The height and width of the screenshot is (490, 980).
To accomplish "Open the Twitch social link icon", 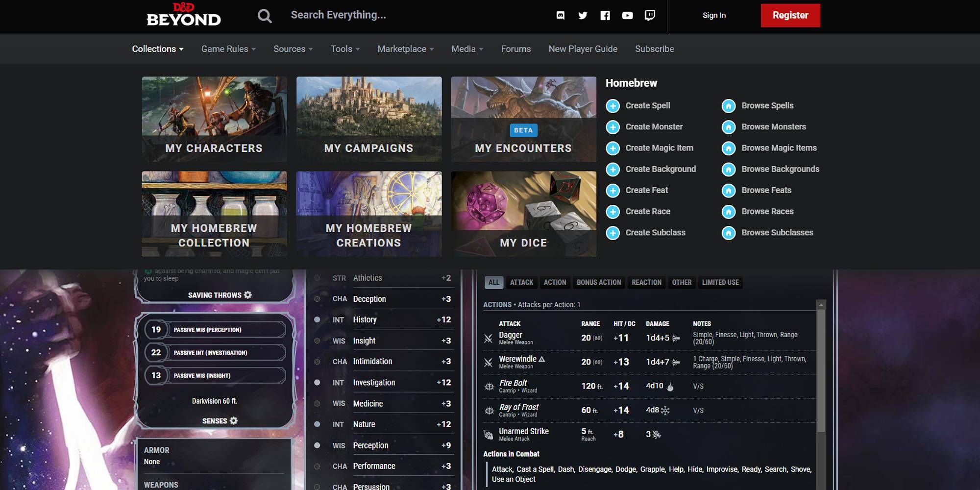I will [650, 15].
